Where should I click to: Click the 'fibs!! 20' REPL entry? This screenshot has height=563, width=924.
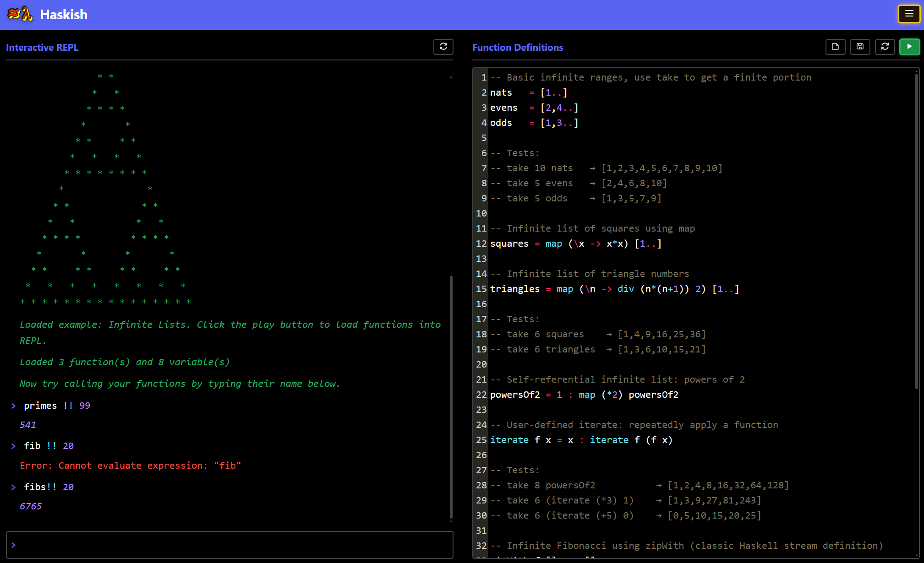tap(49, 487)
